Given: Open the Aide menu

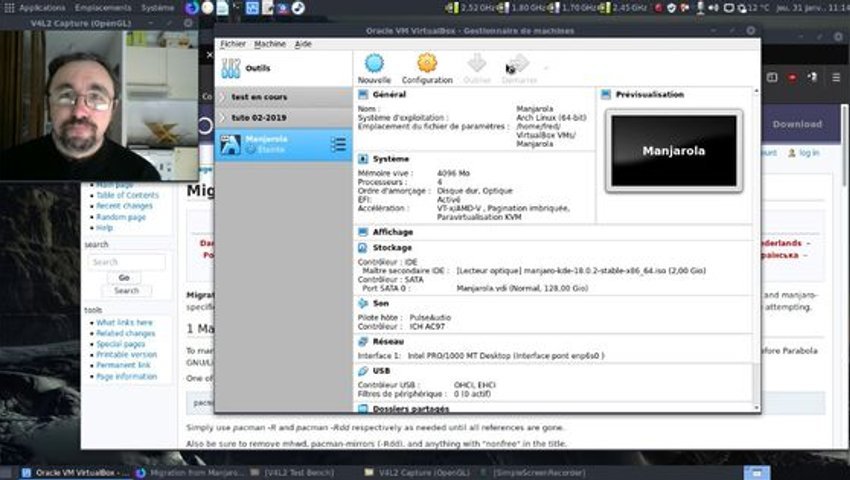Looking at the screenshot, I should [x=303, y=44].
